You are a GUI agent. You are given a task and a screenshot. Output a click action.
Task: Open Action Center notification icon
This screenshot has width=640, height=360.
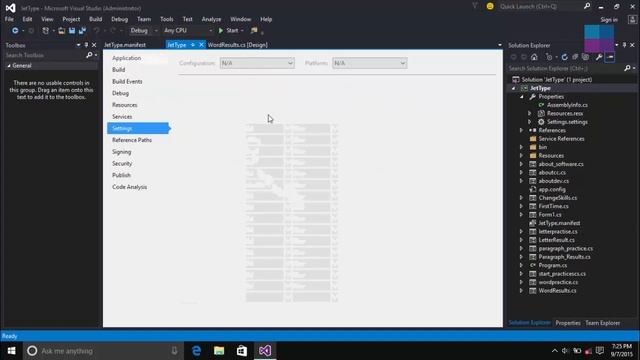tap(600, 351)
